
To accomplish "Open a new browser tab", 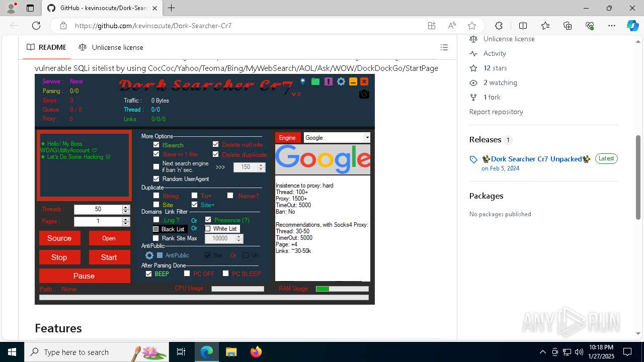I will point(171,8).
